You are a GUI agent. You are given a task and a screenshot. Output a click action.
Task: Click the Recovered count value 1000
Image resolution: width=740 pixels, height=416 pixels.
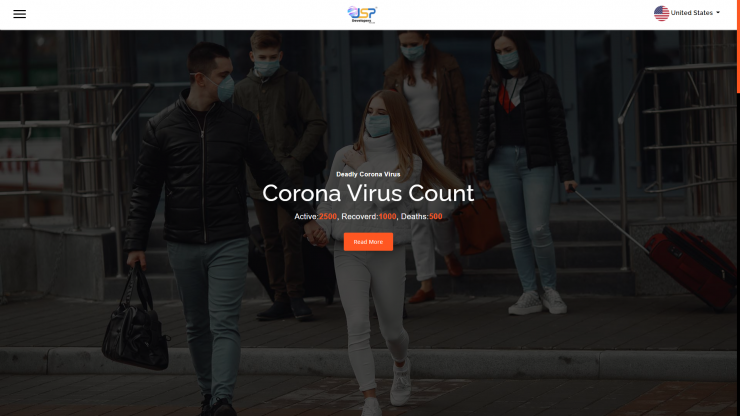tap(387, 217)
